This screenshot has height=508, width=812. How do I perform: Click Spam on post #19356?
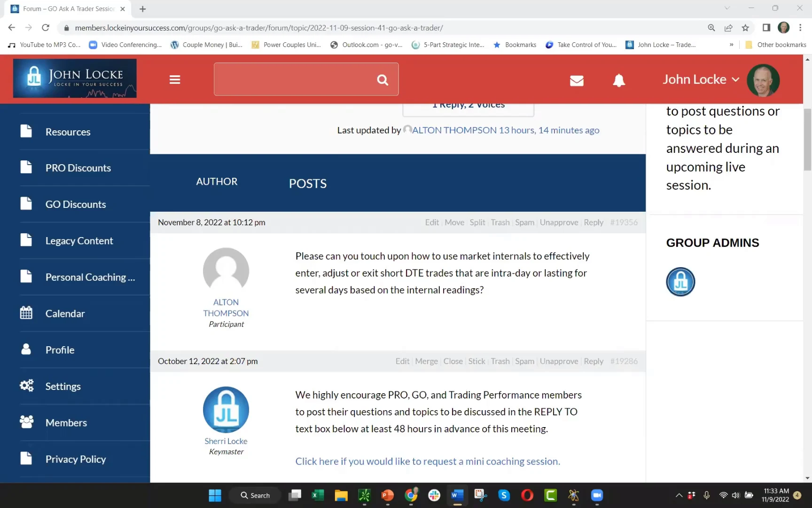[x=524, y=222]
